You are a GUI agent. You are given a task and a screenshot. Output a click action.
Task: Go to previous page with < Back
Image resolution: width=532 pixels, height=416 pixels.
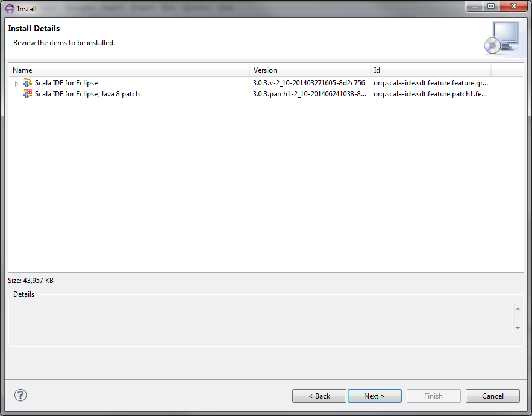pos(319,396)
